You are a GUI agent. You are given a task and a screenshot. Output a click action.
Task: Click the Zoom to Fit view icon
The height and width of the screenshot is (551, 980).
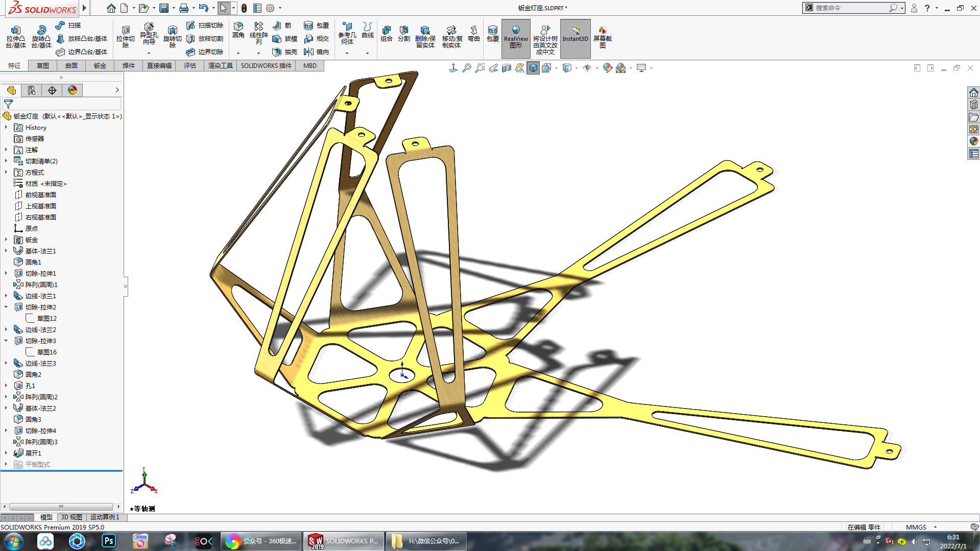[467, 68]
